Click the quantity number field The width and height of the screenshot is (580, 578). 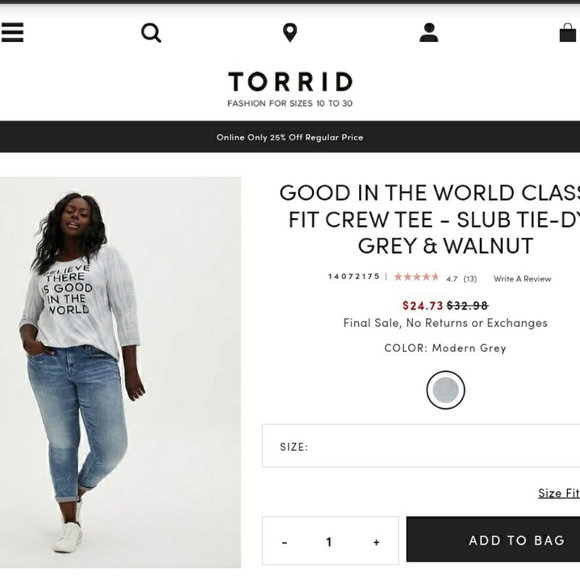(x=329, y=542)
